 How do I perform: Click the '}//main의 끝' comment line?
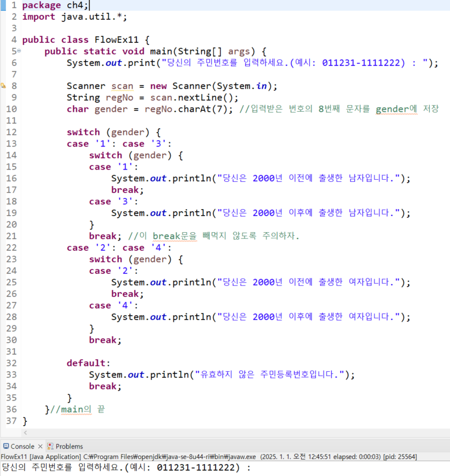pos(75,410)
